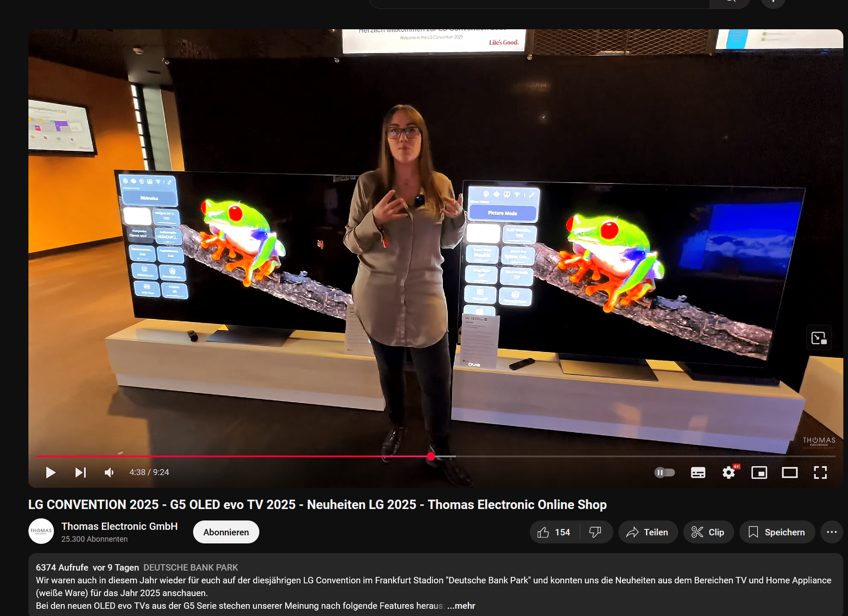Open Thomas Electronic GmbH channel name
Screen dimensions: 848x616
pos(120,526)
